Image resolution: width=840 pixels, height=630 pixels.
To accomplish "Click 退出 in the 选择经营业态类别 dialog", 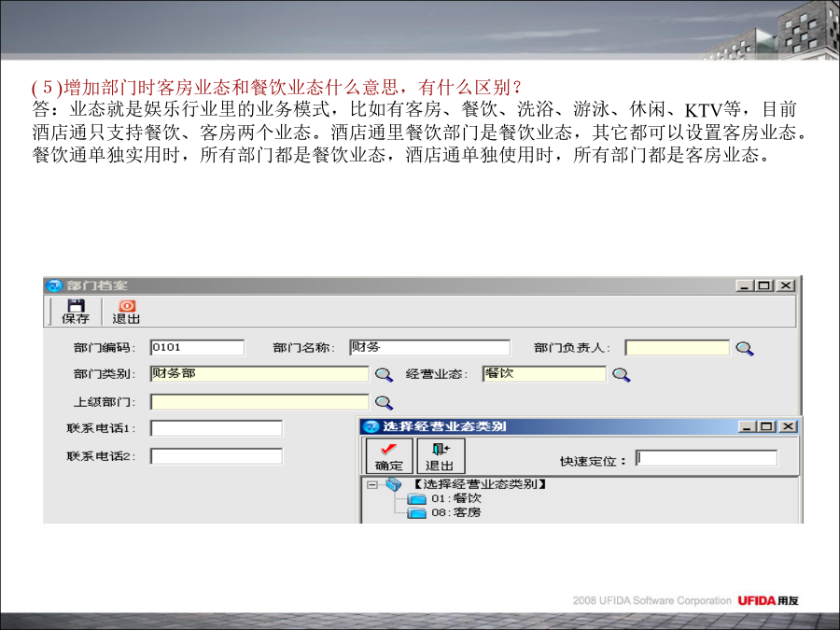I will (x=441, y=455).
